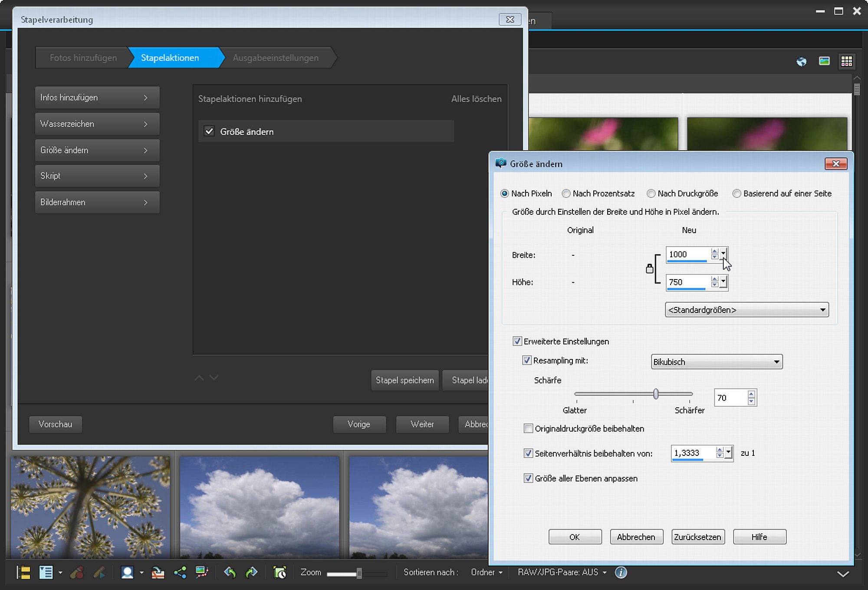Click the share icon in bottom toolbar
Screen dimensions: 868x590
pyautogui.click(x=180, y=573)
